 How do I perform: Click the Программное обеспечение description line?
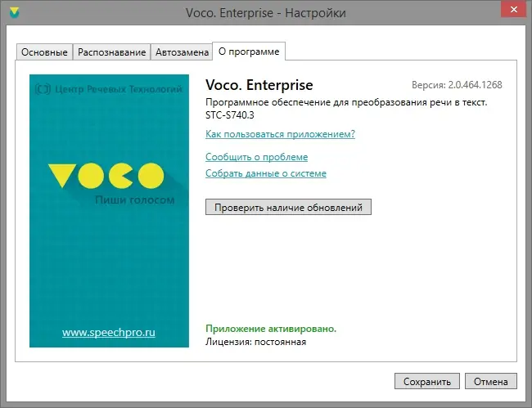[x=346, y=102]
